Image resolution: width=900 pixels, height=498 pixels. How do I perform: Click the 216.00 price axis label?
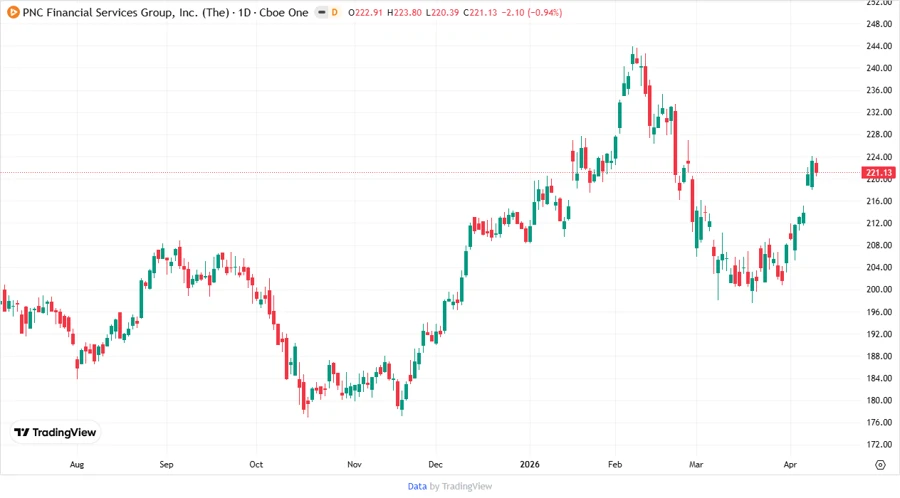point(879,201)
